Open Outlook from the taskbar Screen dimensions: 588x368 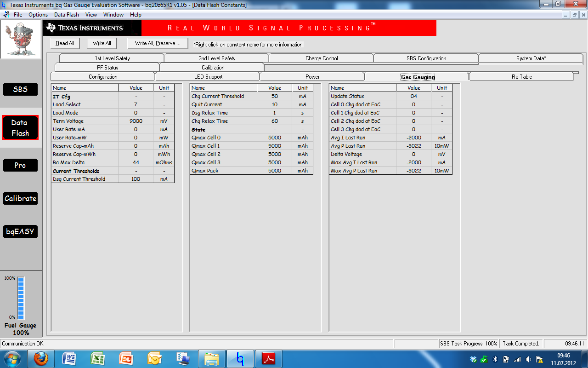coord(154,359)
